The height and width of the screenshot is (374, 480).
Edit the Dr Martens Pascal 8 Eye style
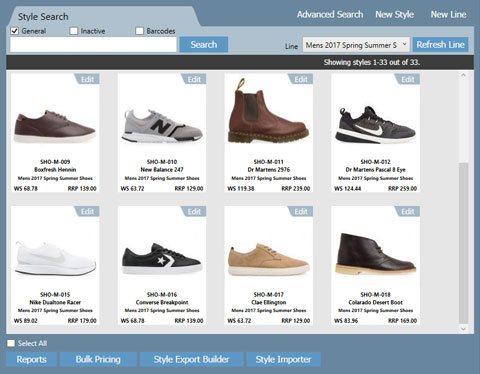(x=407, y=79)
